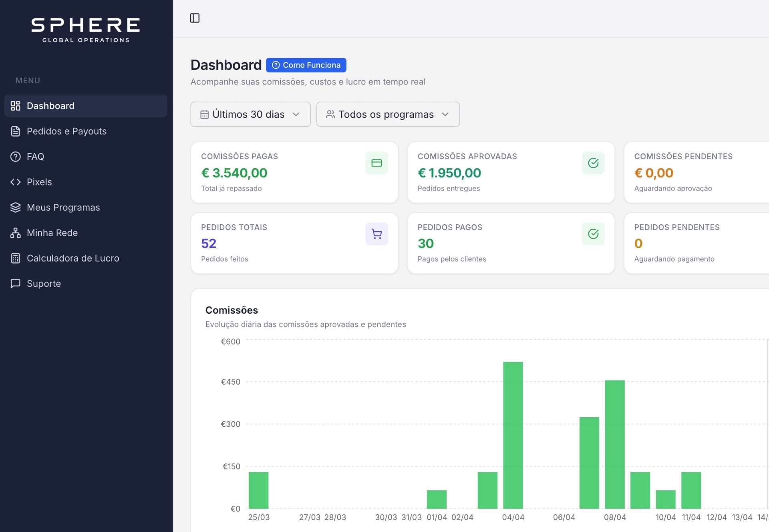Open the Pedidos e Payouts menu item
The height and width of the screenshot is (532, 769).
pos(66,131)
